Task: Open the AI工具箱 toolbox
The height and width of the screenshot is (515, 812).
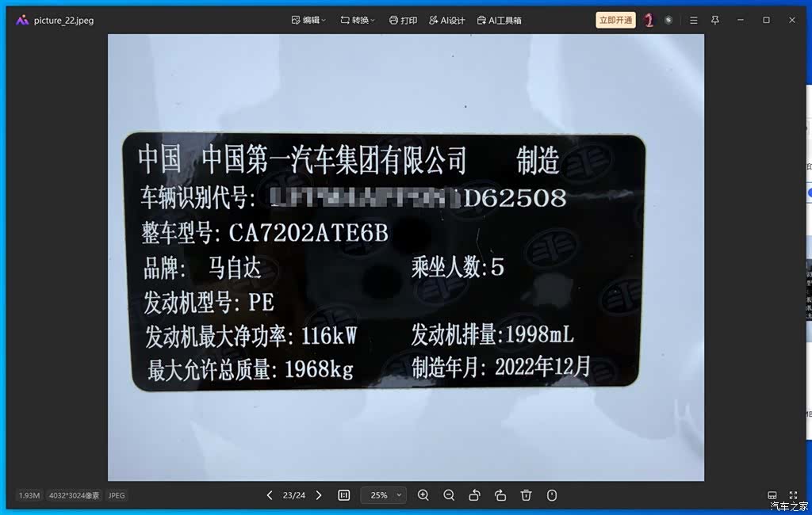Action: point(500,20)
